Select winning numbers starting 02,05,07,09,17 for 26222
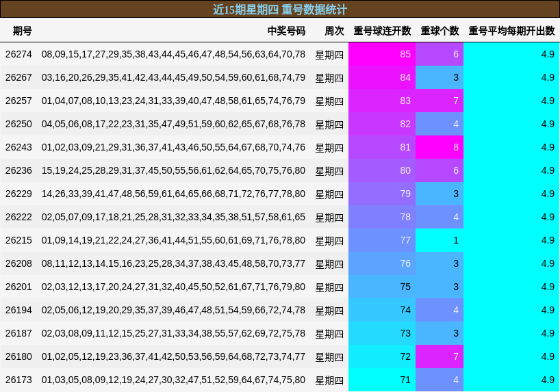Viewport: 560px width, 392px height. [173, 217]
